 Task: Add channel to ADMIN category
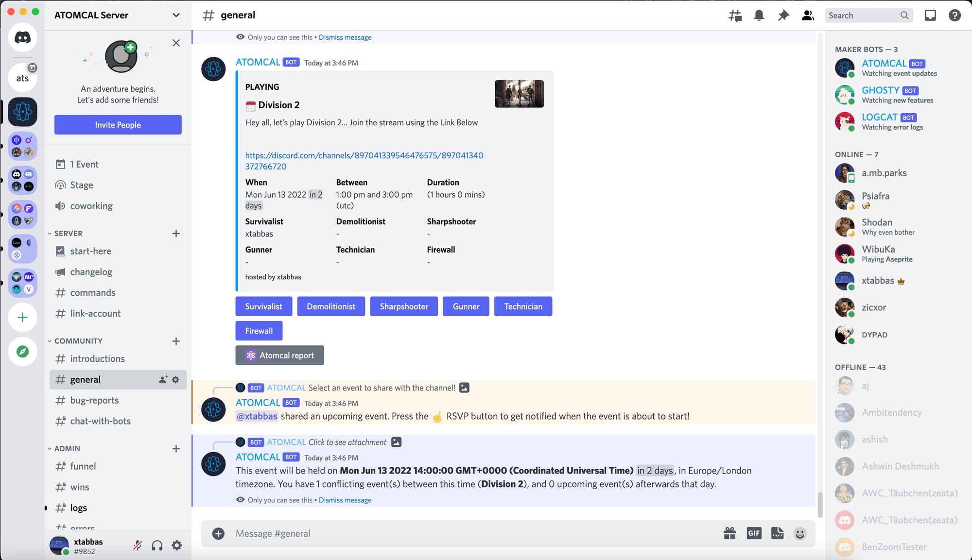click(x=176, y=449)
